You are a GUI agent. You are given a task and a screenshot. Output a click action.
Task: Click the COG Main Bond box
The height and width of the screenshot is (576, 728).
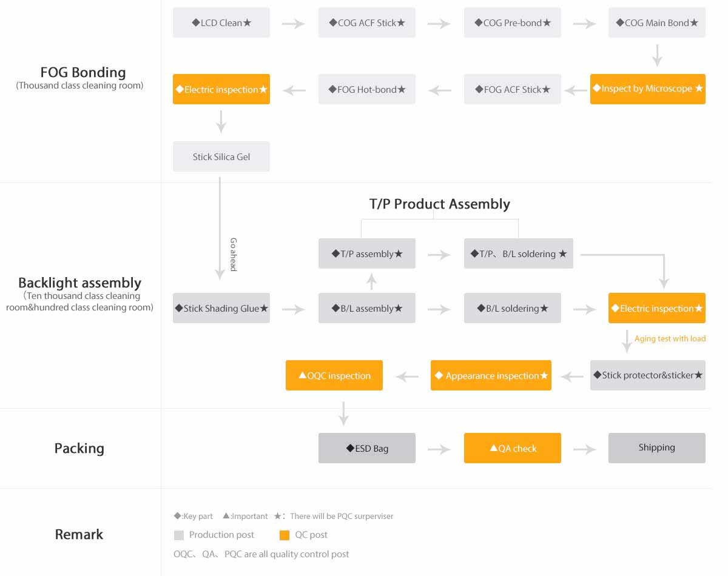coord(657,23)
